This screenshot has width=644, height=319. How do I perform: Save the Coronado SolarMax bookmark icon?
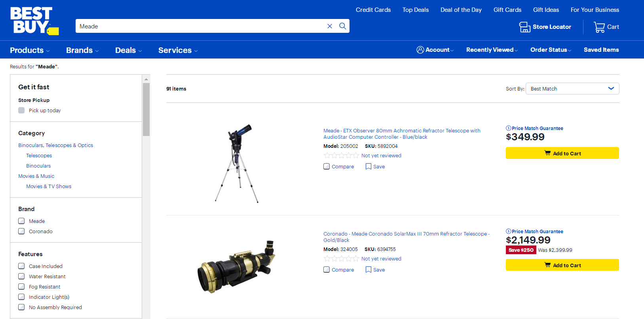pos(369,270)
